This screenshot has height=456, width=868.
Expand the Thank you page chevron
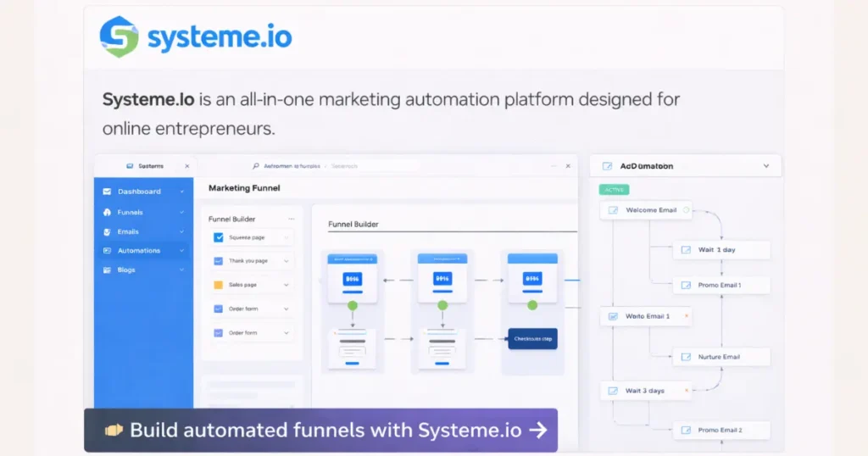[x=287, y=261]
